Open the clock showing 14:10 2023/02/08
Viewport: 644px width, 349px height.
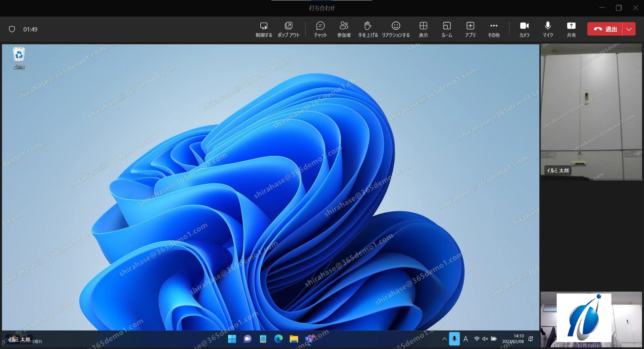(513, 339)
